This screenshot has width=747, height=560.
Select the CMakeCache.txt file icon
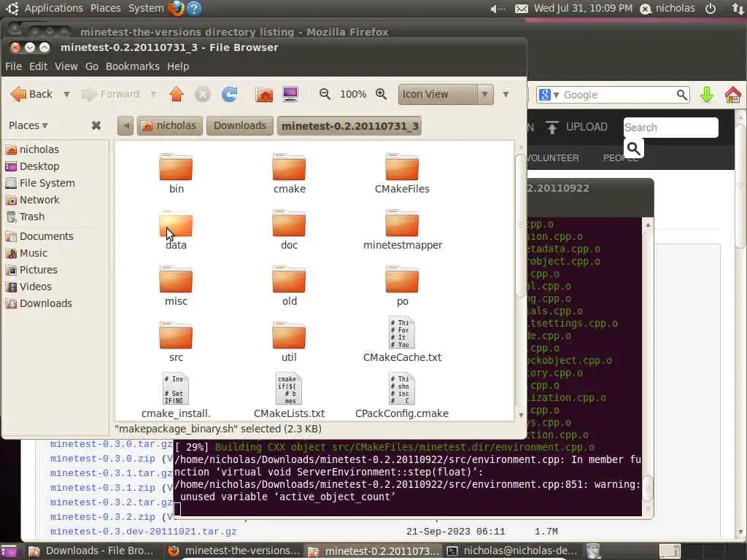pos(402,332)
